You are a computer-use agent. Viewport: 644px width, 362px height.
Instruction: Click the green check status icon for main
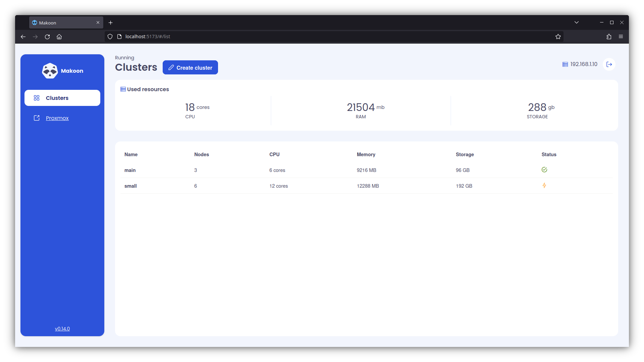544,170
